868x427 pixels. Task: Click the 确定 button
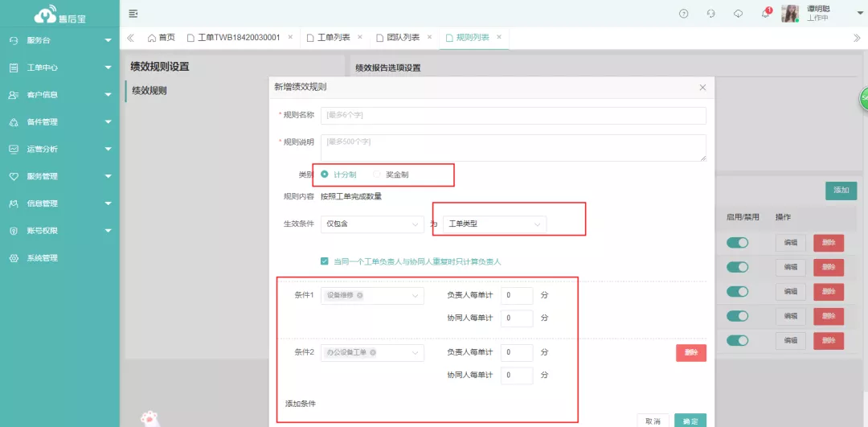(x=690, y=421)
